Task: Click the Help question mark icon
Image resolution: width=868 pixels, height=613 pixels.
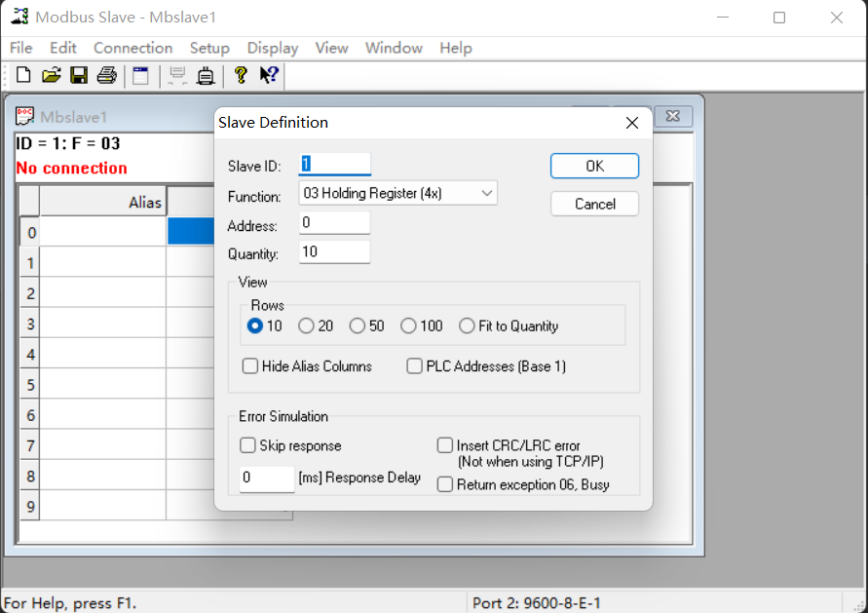Action: click(240, 74)
